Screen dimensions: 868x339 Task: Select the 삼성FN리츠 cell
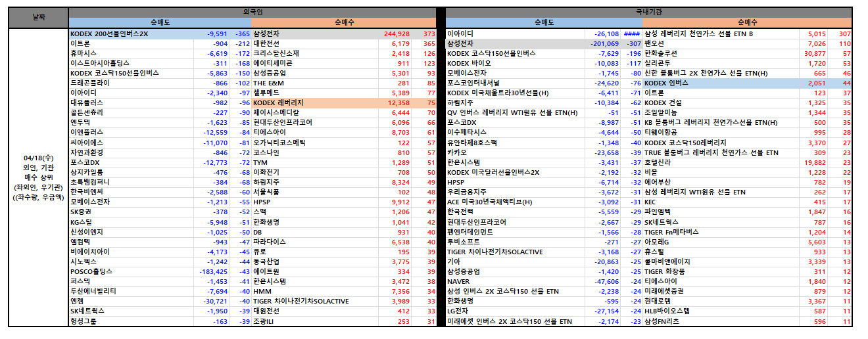point(721,321)
